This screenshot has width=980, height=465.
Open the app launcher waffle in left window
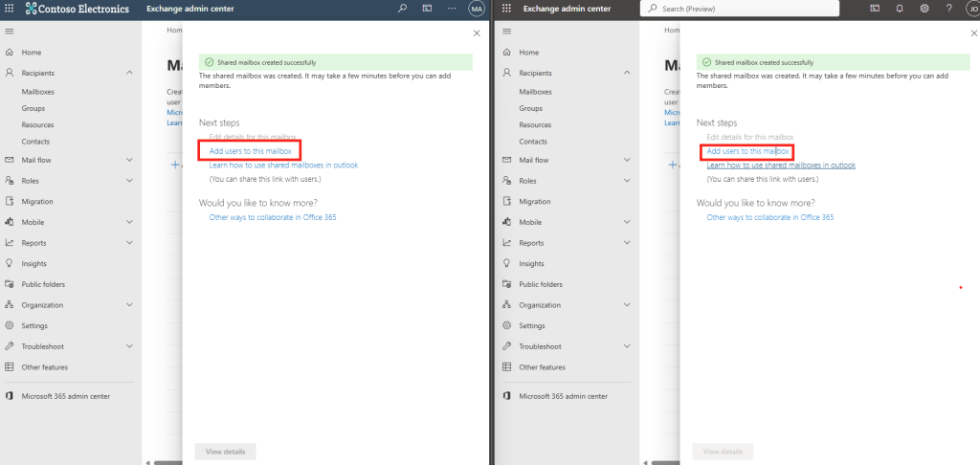tap(9, 9)
